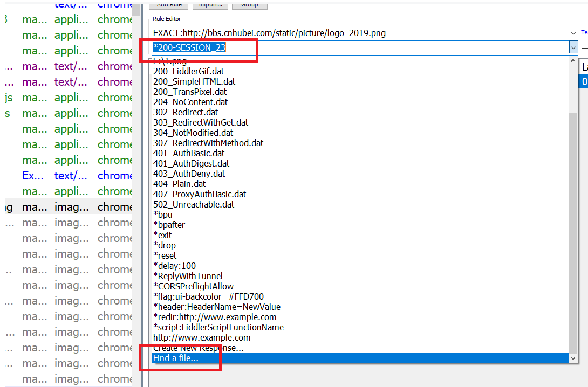588x387 pixels.
Task: Click the Import... button
Action: [210, 5]
